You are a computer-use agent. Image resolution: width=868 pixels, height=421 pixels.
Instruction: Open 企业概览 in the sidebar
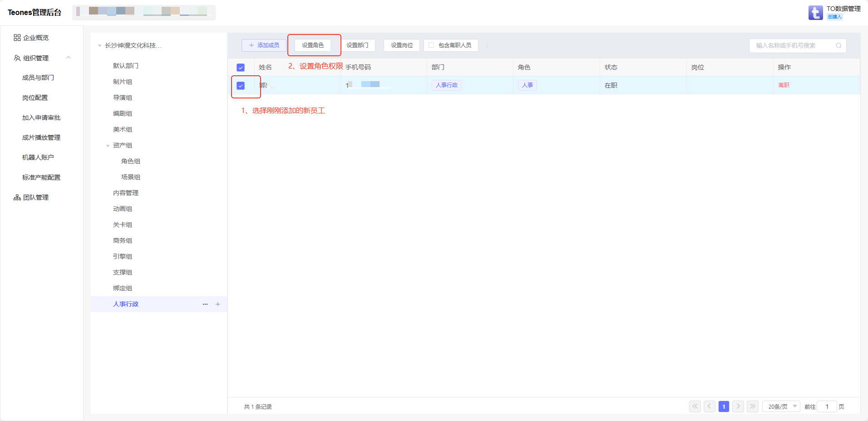(36, 38)
